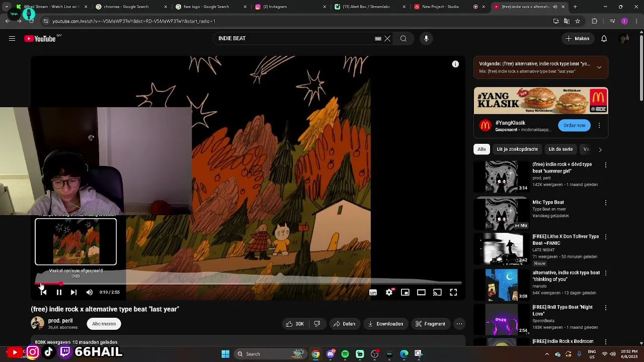The width and height of the screenshot is (644, 362).
Task: Like the video with 30K likes
Action: [295, 324]
